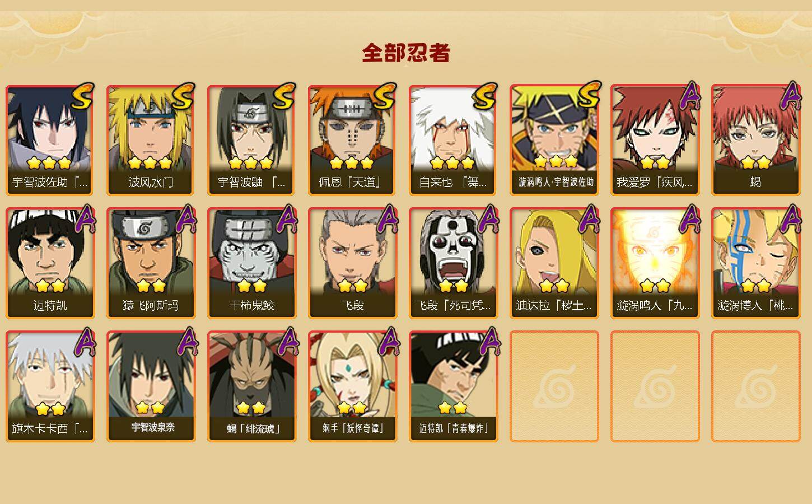
Task: Select the first empty ninja slot
Action: 554,386
